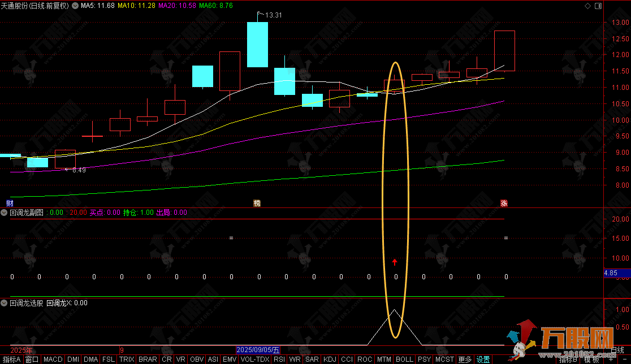This screenshot has width=631, height=364.
Task: Click the MA20: 10.58 legend value
Action: coord(177,6)
